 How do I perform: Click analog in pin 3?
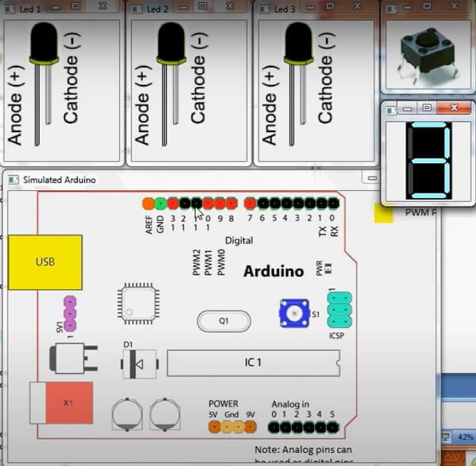[309, 427]
